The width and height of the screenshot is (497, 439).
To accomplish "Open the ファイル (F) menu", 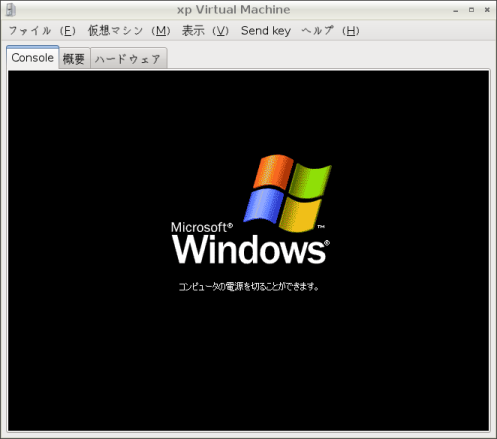I will point(42,31).
